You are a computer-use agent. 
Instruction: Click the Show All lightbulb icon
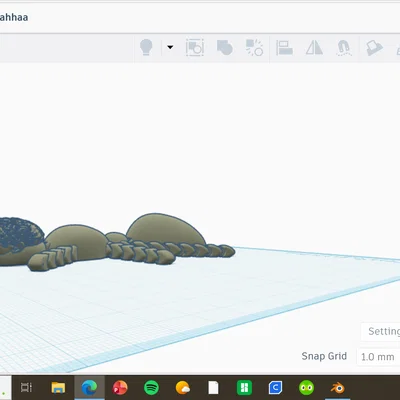146,47
